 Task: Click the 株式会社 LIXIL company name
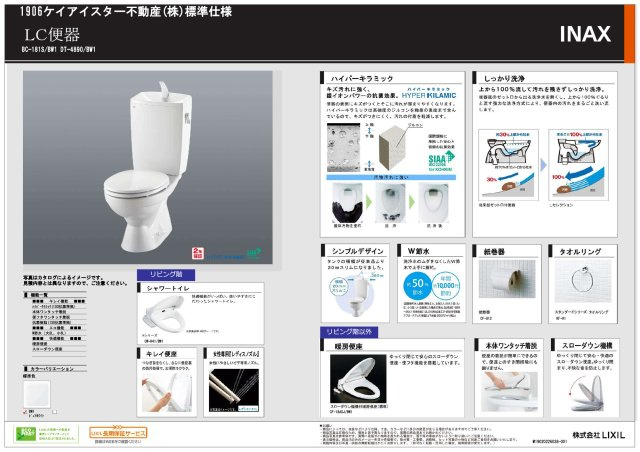[583, 435]
